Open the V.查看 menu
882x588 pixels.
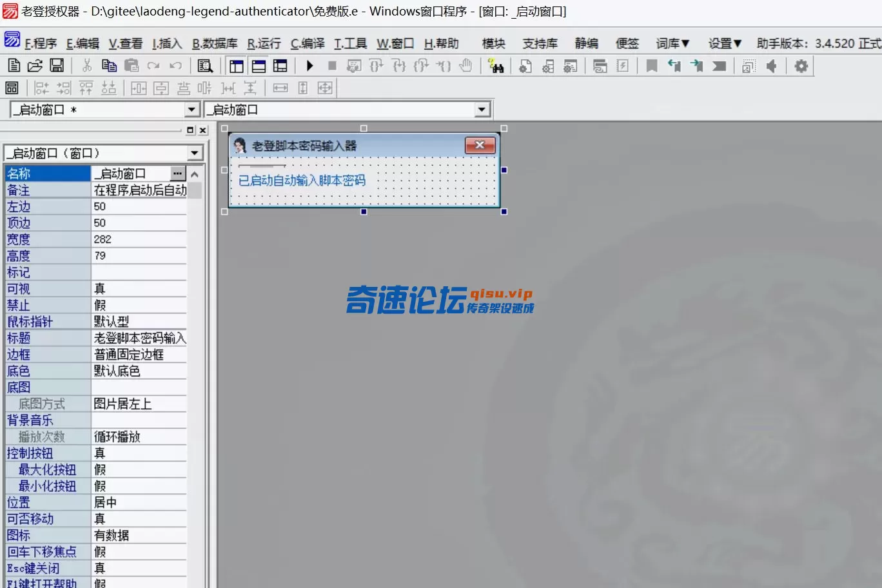point(125,43)
